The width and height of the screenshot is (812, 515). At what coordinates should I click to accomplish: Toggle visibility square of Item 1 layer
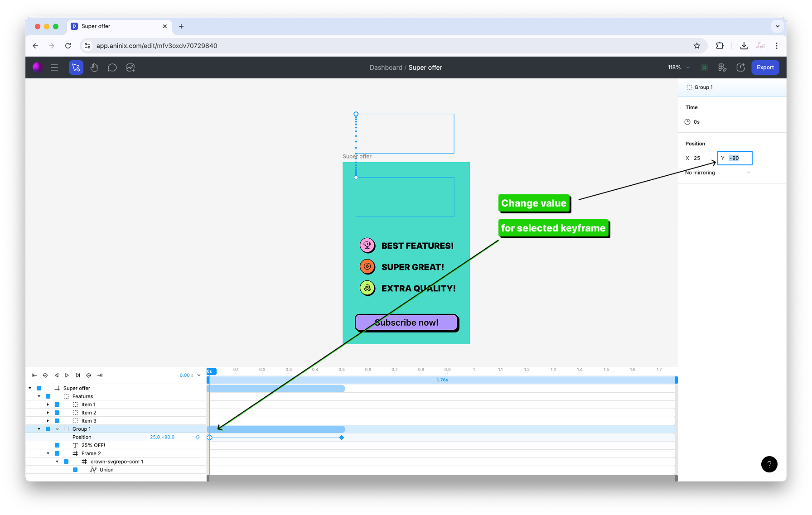pyautogui.click(x=57, y=404)
